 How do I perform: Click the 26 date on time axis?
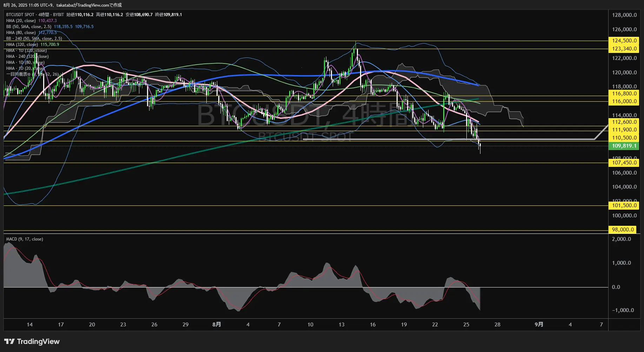pyautogui.click(x=154, y=325)
